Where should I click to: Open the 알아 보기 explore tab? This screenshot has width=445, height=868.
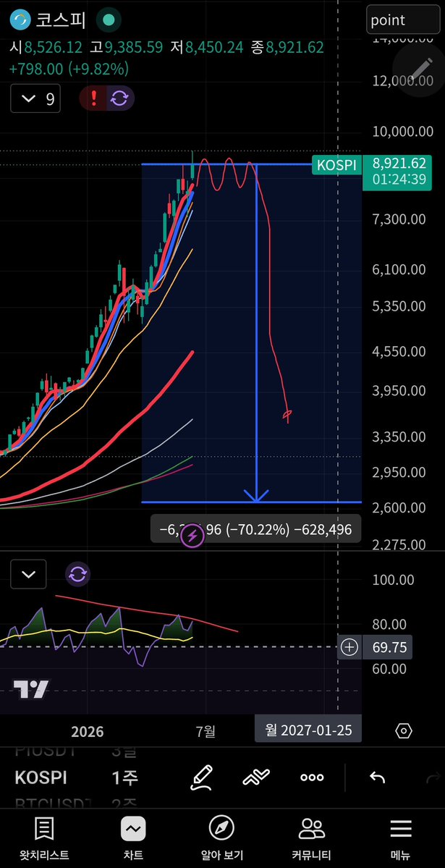pos(222,838)
